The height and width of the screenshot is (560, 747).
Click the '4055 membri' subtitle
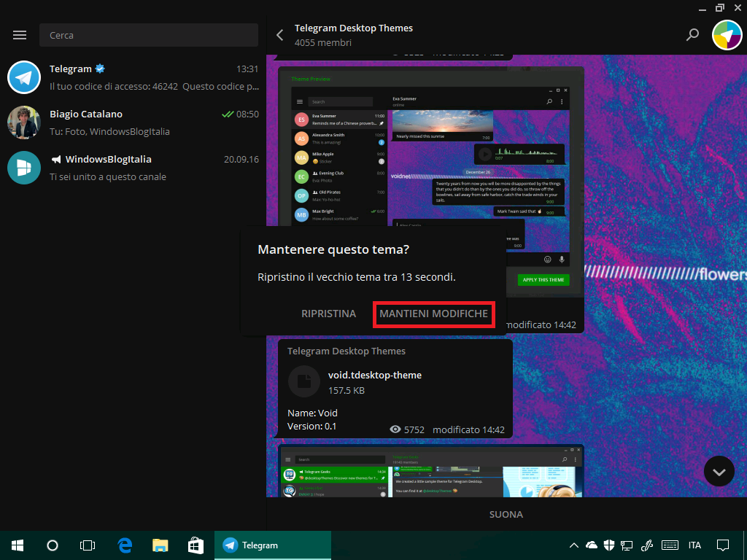(323, 42)
